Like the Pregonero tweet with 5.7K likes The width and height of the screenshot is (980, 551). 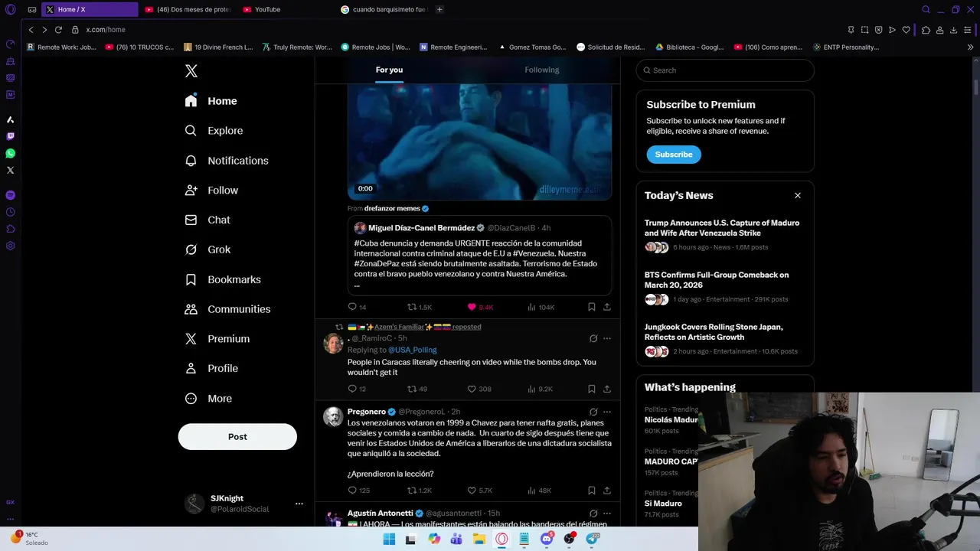[x=472, y=491]
